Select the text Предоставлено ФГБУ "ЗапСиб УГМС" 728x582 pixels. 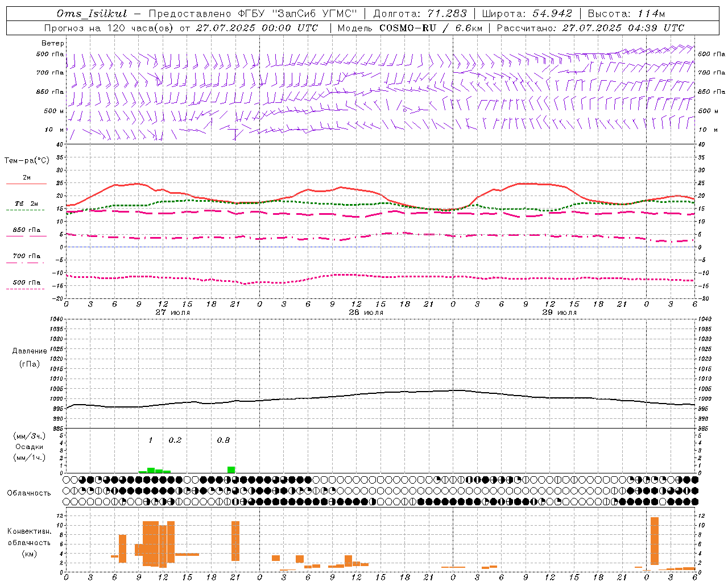[x=253, y=14]
